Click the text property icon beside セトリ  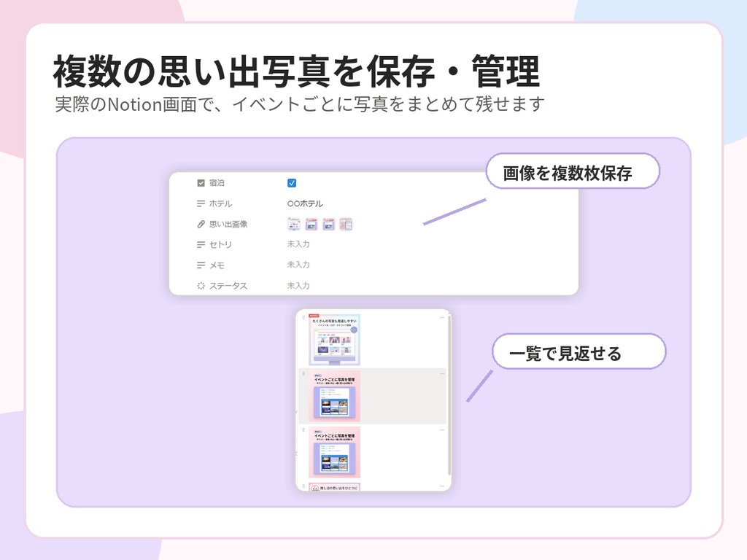201,245
